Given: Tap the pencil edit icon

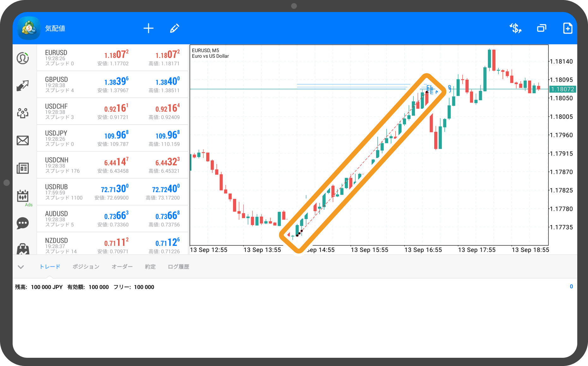Looking at the screenshot, I should (x=175, y=28).
